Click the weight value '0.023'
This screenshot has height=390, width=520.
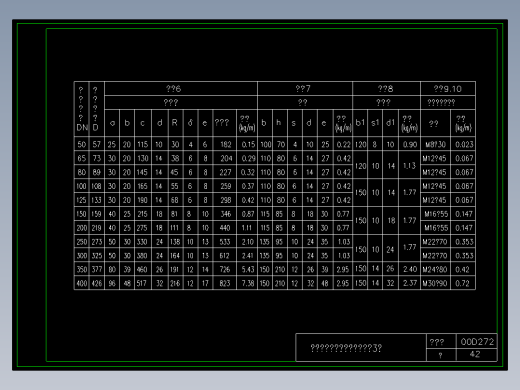[x=464, y=144]
